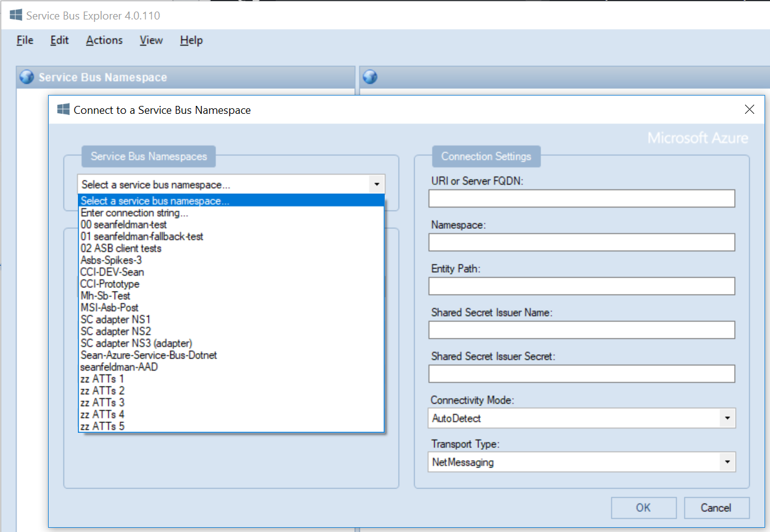Click the URI or Server FQDN input field

click(x=581, y=198)
